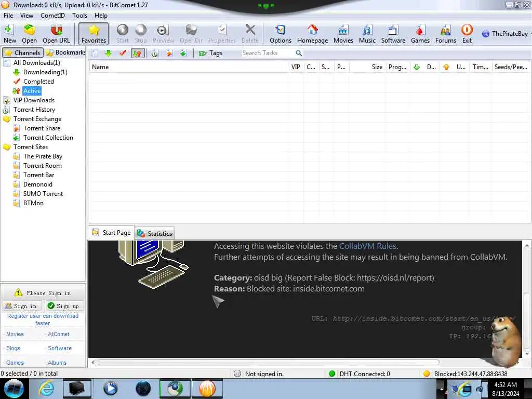Open Torrent Room site entry
This screenshot has height=399, width=532.
click(x=43, y=166)
